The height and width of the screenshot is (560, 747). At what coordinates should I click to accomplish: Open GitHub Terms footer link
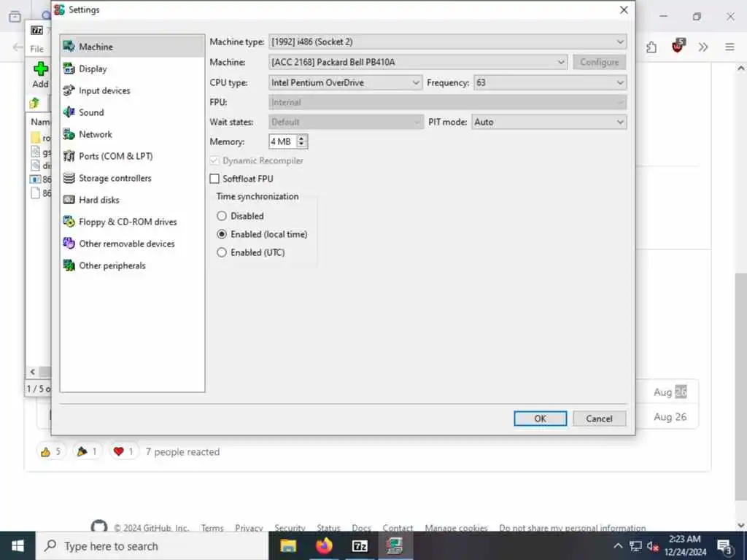pyautogui.click(x=212, y=528)
